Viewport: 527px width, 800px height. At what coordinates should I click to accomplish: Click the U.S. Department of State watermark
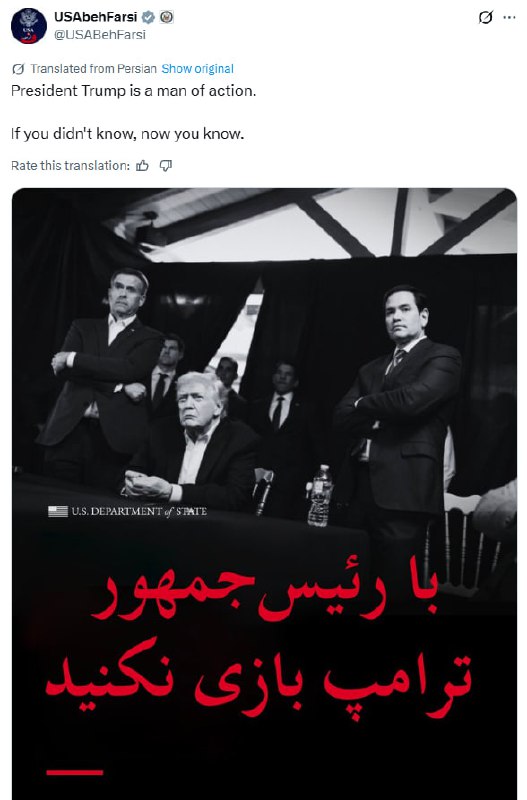(x=128, y=511)
